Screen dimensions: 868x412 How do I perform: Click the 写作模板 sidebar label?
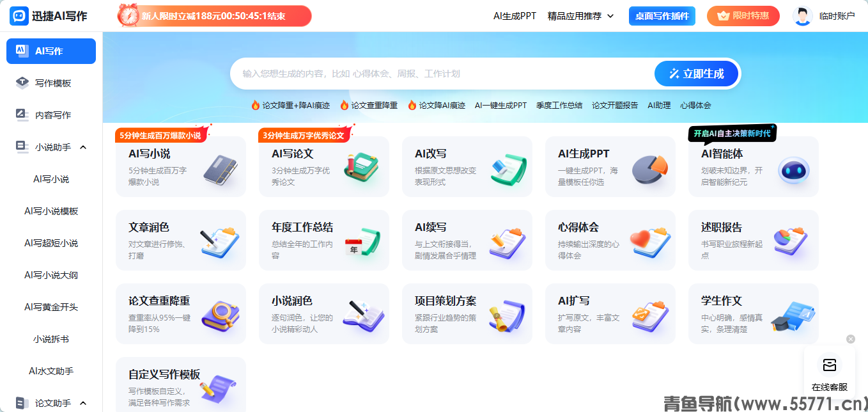tap(53, 83)
